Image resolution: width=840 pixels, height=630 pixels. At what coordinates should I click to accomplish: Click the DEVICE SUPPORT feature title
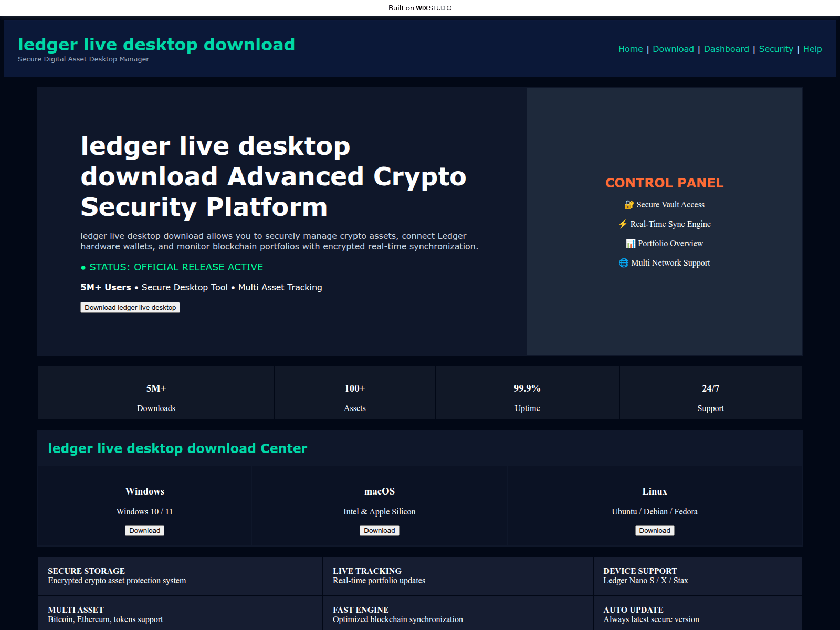coord(640,571)
